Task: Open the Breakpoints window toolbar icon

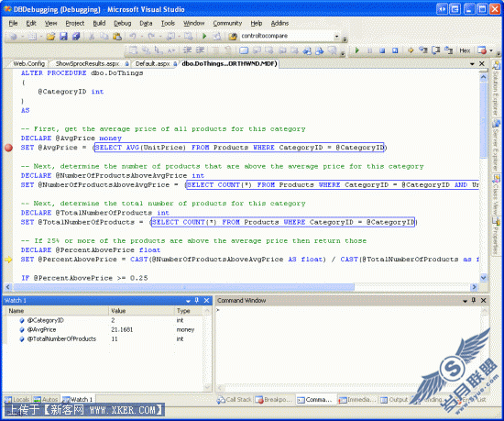Action: click(x=481, y=50)
